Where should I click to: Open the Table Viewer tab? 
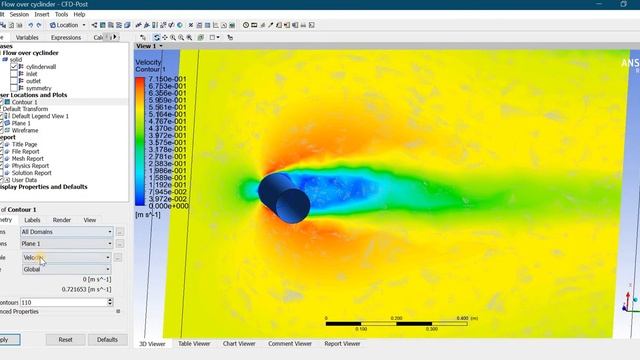pos(194,344)
